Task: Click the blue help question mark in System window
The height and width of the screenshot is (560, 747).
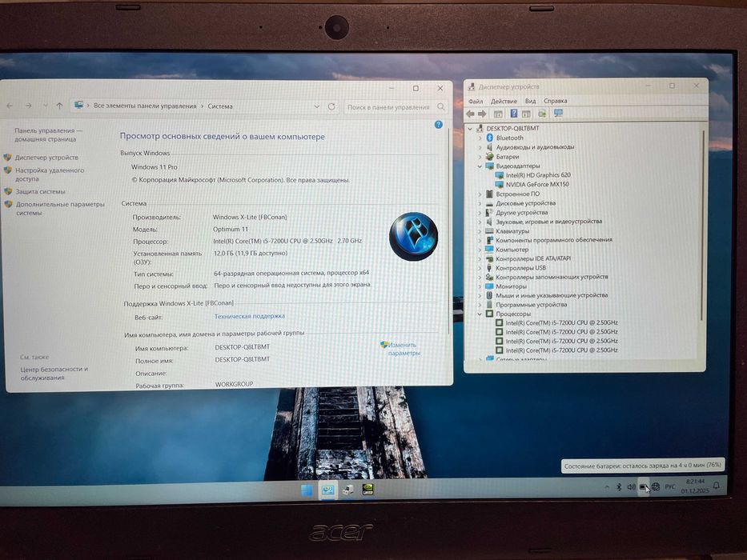Action: click(439, 125)
